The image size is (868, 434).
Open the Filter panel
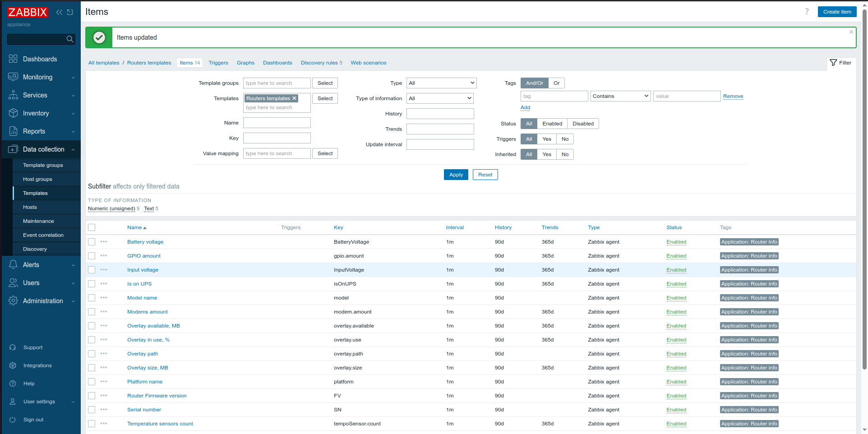pos(840,63)
